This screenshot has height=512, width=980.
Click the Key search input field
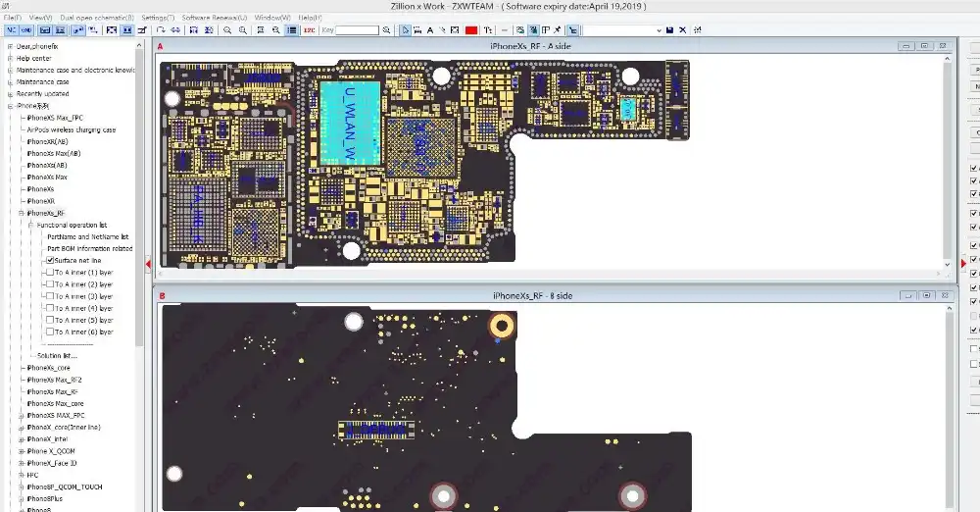[x=357, y=30]
